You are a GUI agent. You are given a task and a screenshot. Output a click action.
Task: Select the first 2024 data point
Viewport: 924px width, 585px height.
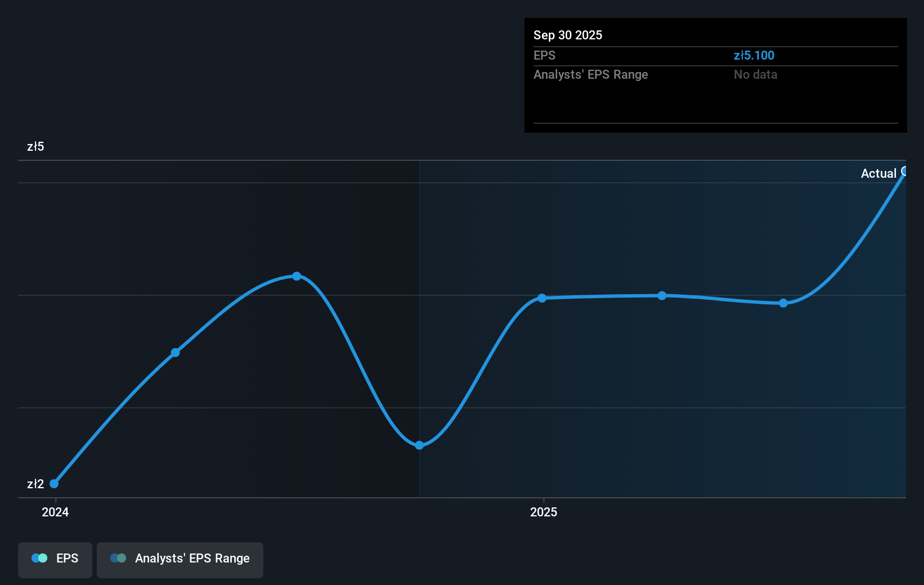pos(53,483)
